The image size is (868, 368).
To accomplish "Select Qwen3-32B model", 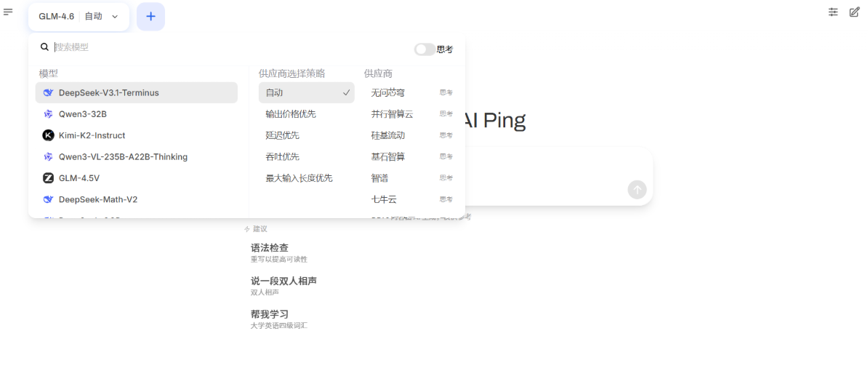I will [x=137, y=114].
